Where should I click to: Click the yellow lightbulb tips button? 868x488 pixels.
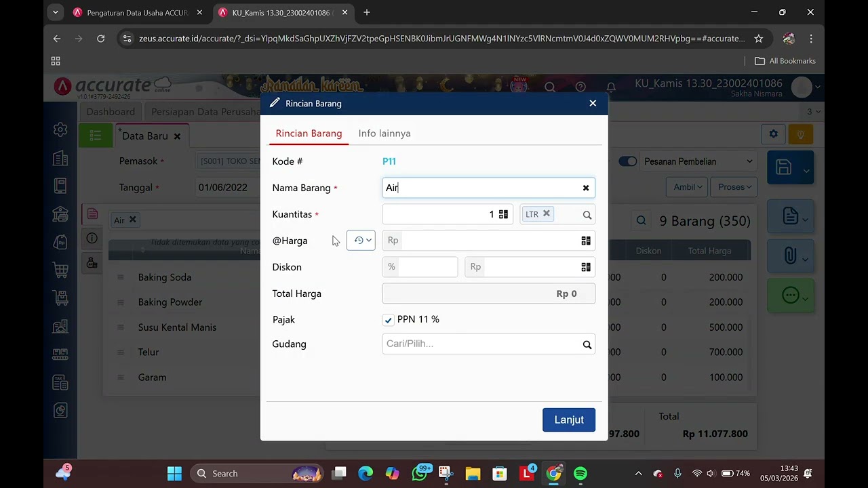(x=801, y=134)
